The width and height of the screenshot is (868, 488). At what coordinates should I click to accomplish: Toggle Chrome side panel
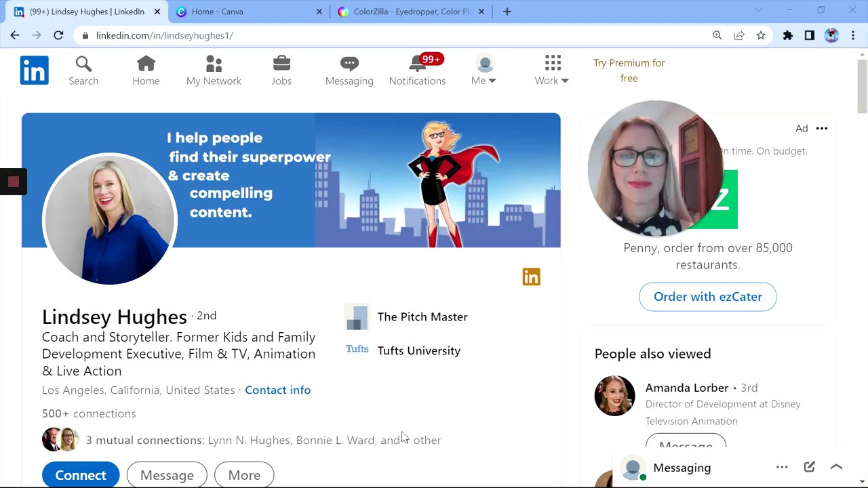point(810,35)
